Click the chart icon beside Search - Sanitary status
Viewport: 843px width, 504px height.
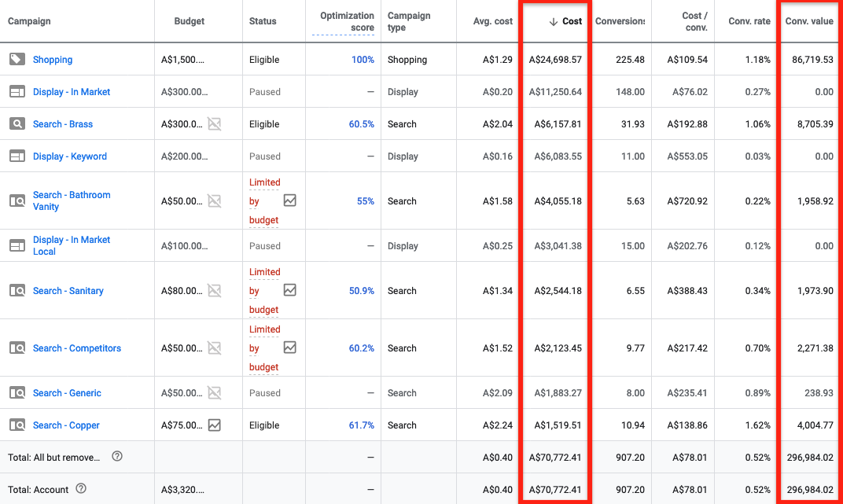(x=290, y=290)
